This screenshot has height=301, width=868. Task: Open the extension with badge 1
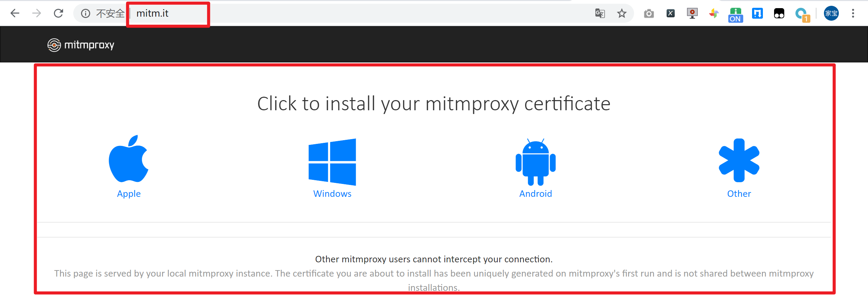[802, 15]
